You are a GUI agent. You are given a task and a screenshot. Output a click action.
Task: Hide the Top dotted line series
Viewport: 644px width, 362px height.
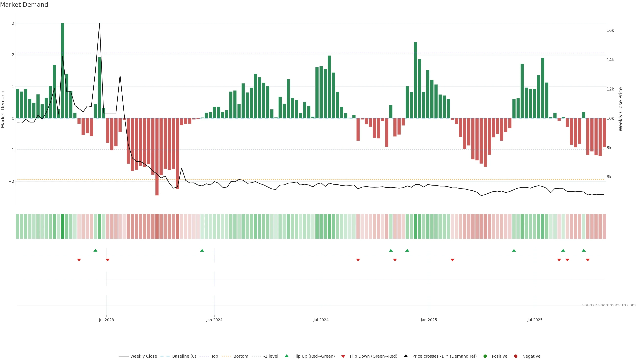[214, 356]
